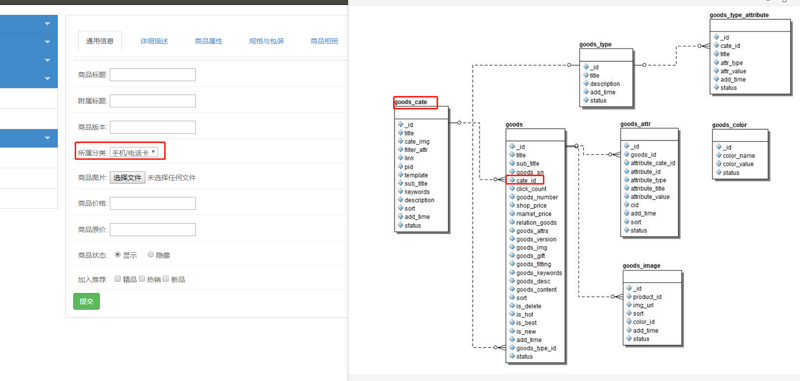Tick the 新品 checkbox
The image size is (800, 381).
166,279
